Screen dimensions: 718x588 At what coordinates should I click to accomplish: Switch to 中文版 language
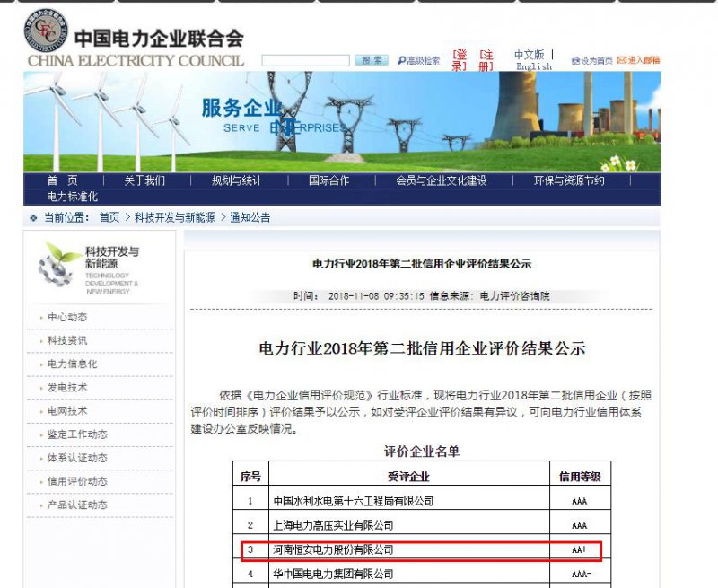[529, 55]
